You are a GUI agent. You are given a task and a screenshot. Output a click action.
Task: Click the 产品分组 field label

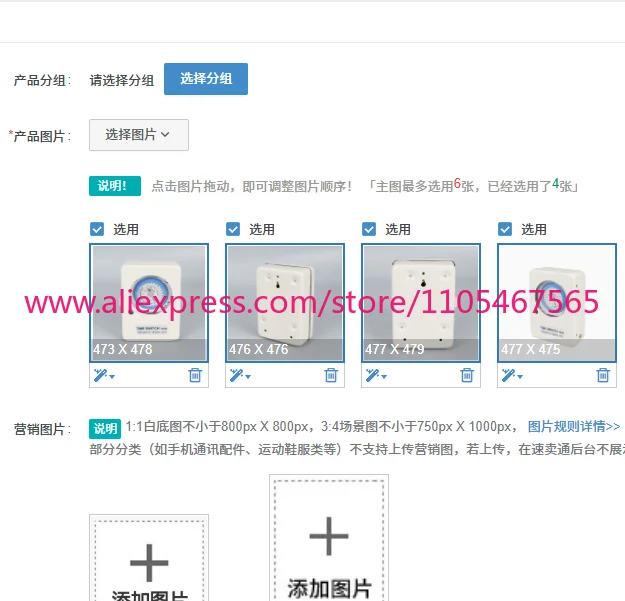[x=43, y=81]
